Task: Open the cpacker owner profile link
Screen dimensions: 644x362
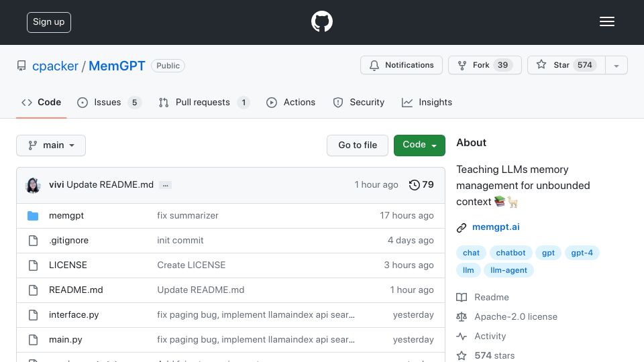Action: (55, 66)
